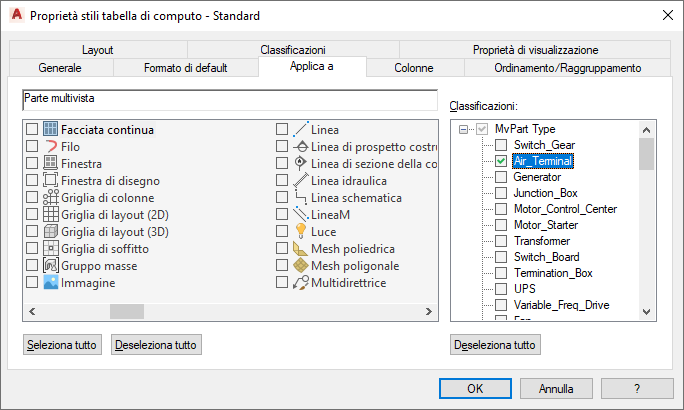Click the Facciata continua object icon
This screenshot has height=410, width=684.
pos(50,129)
